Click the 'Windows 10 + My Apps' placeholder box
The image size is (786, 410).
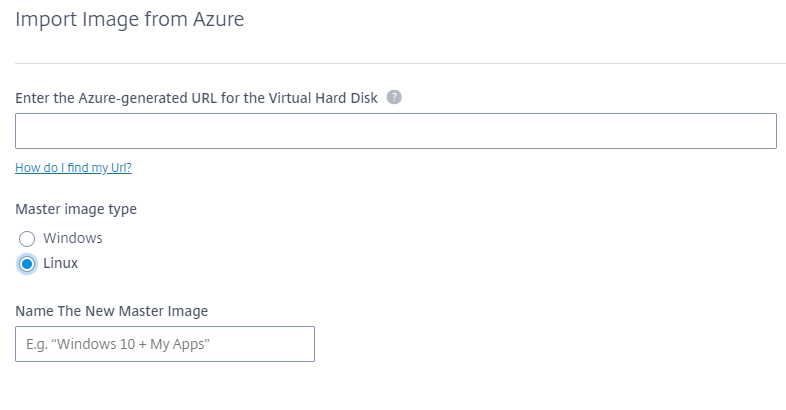pos(165,344)
